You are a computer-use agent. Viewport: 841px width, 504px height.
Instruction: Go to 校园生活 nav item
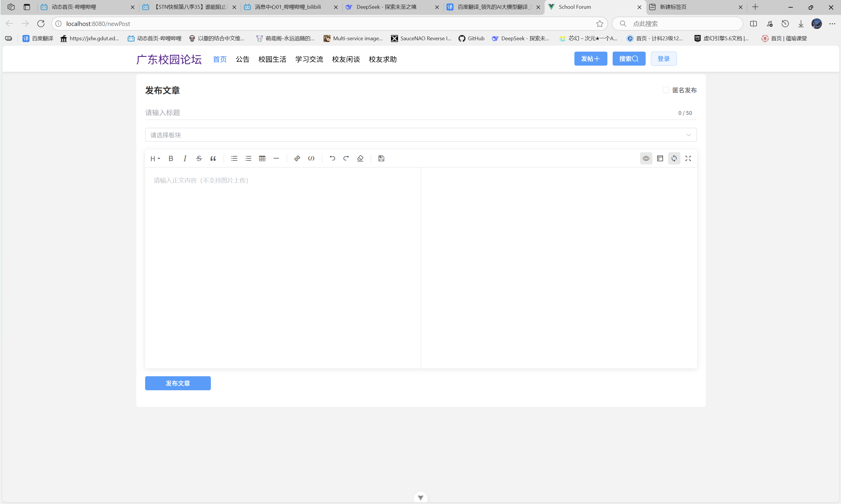(x=272, y=59)
